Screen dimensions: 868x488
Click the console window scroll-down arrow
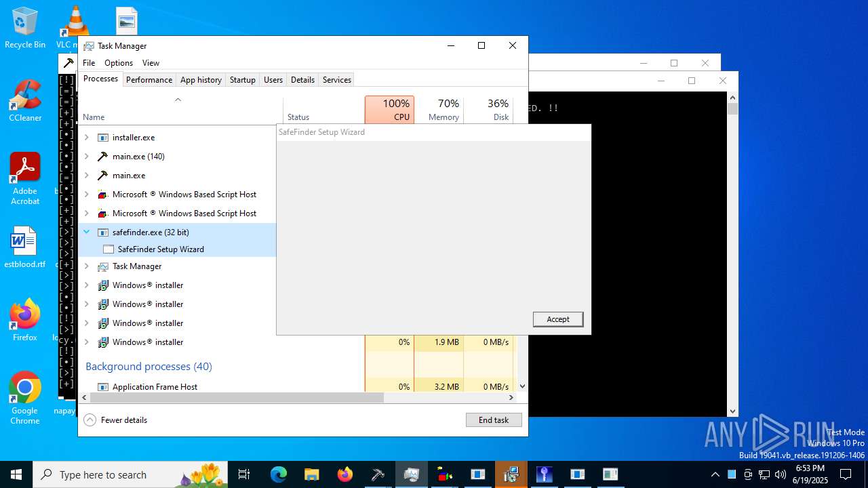tap(732, 411)
